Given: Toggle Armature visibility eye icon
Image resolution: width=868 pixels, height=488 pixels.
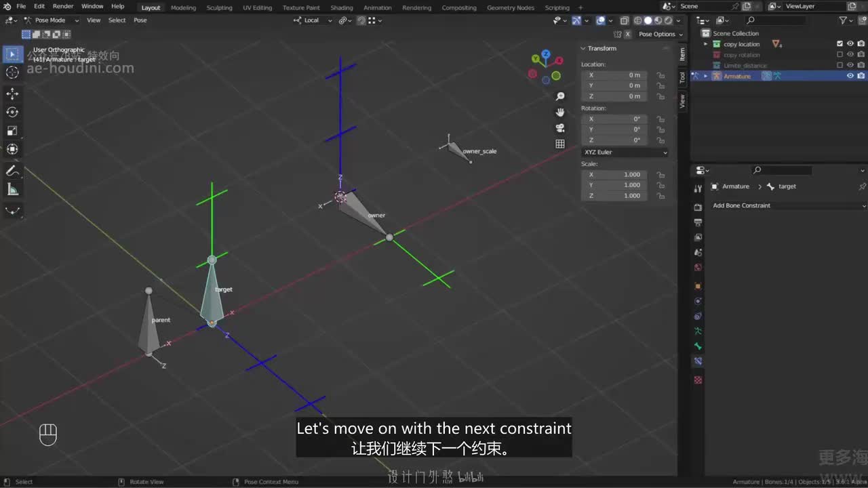Looking at the screenshot, I should click(x=850, y=76).
